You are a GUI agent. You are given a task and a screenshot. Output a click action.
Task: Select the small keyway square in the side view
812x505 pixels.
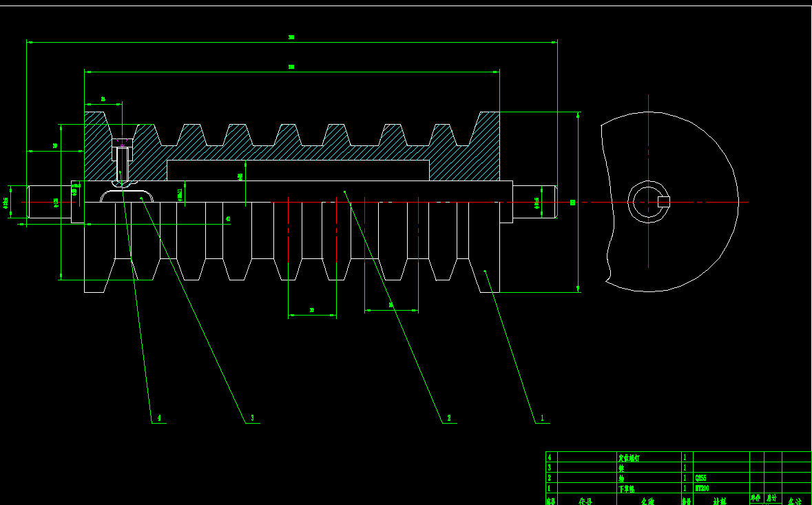tap(664, 202)
